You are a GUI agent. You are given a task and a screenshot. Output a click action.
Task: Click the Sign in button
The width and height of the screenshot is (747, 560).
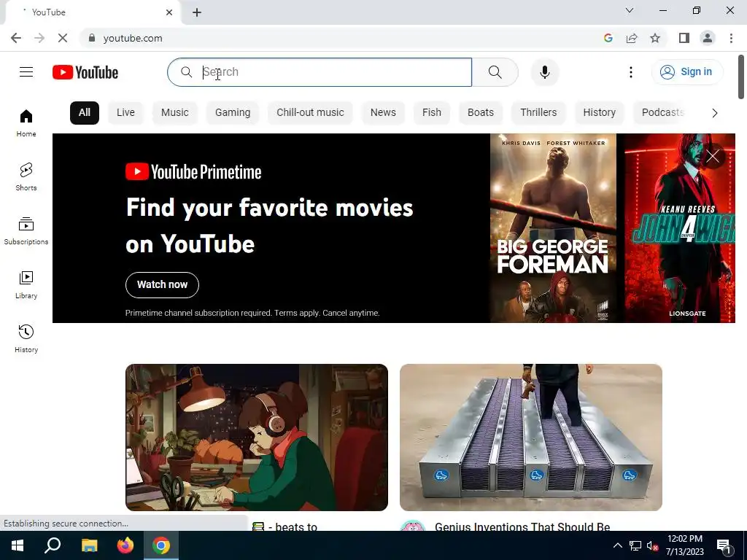pyautogui.click(x=686, y=72)
